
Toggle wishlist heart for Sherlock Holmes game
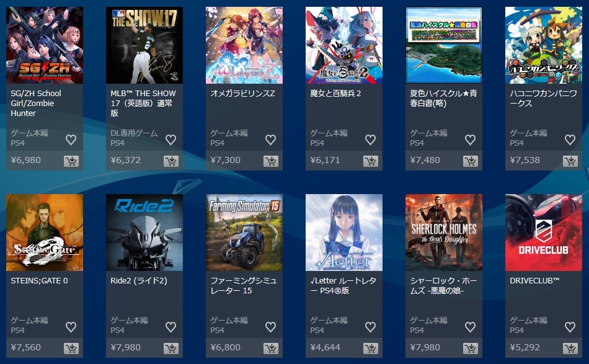471,327
